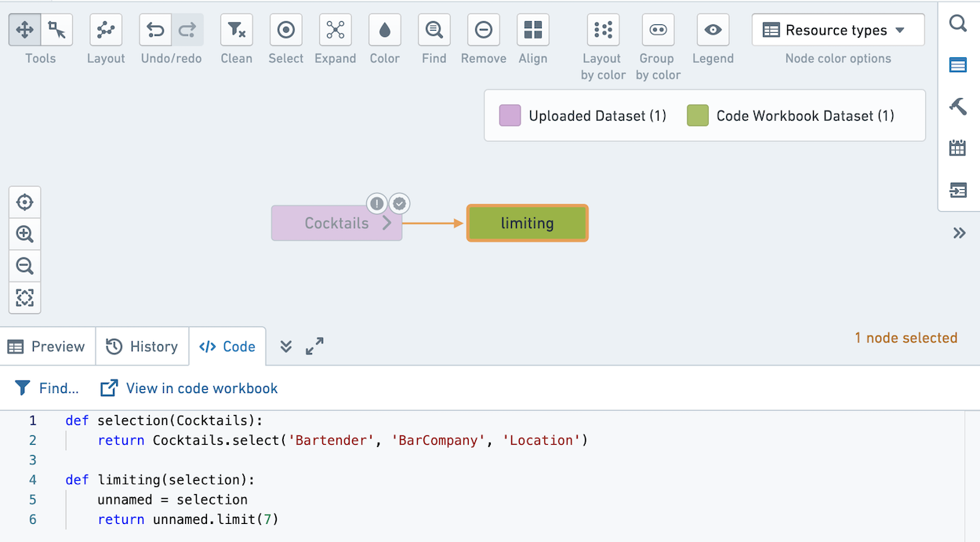Maximize the bottom panel to fullscreen
This screenshot has width=980, height=542.
point(314,347)
